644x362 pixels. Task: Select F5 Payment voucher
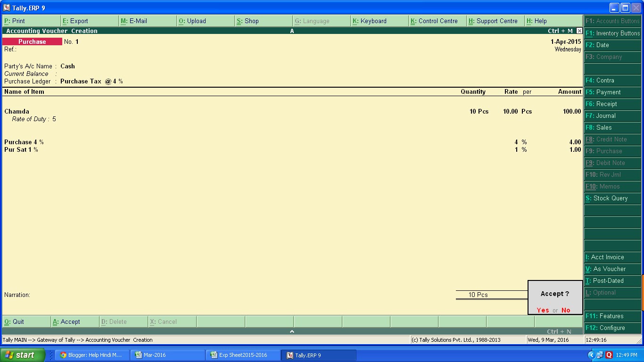[612, 92]
